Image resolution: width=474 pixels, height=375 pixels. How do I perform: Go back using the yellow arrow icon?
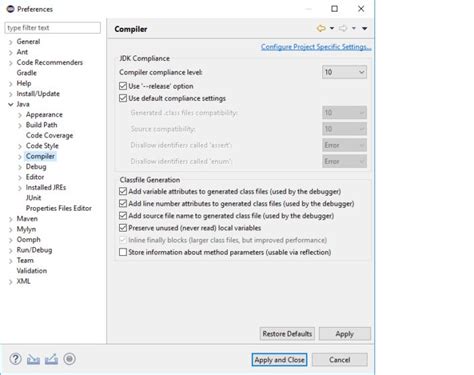tap(321, 28)
